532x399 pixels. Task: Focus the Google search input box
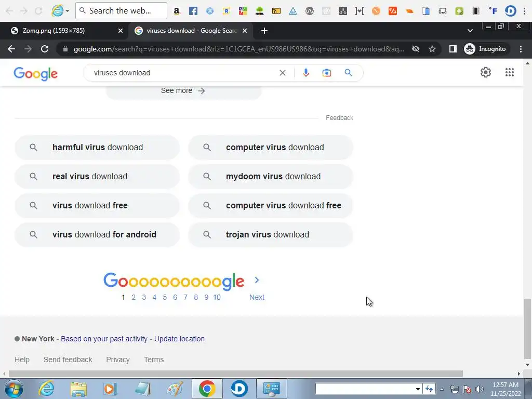pos(183,73)
